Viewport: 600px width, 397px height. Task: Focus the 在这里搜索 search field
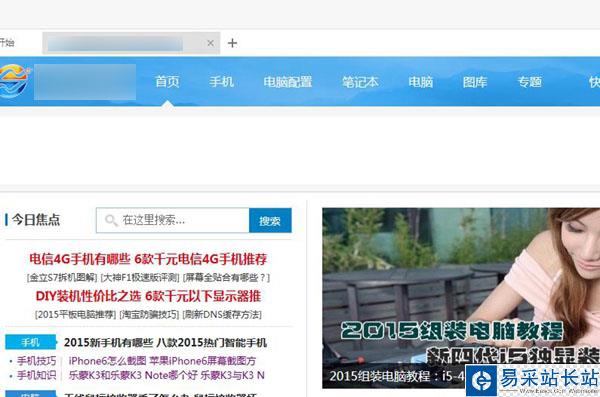pos(173,220)
